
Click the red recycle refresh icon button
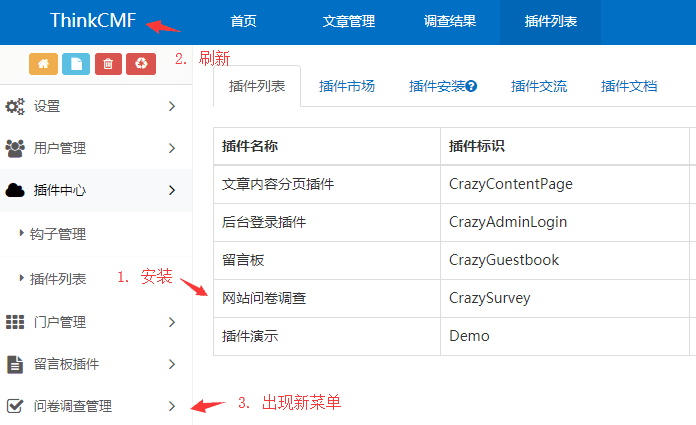click(x=141, y=63)
